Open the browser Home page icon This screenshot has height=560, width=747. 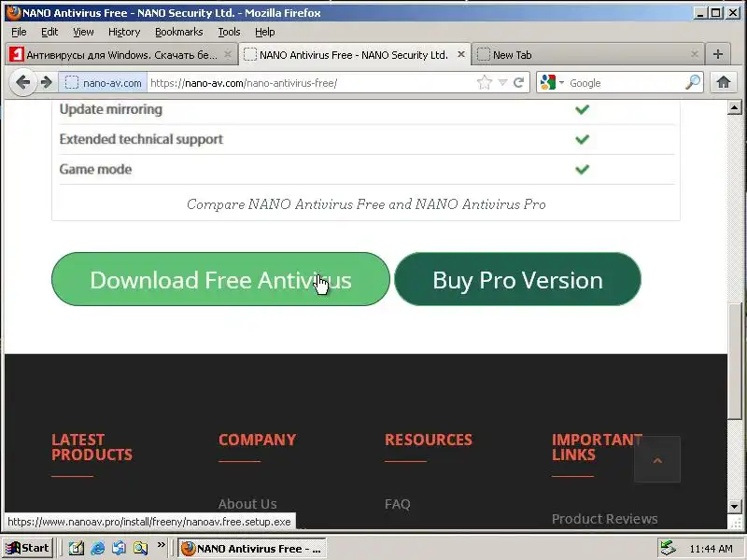(723, 83)
